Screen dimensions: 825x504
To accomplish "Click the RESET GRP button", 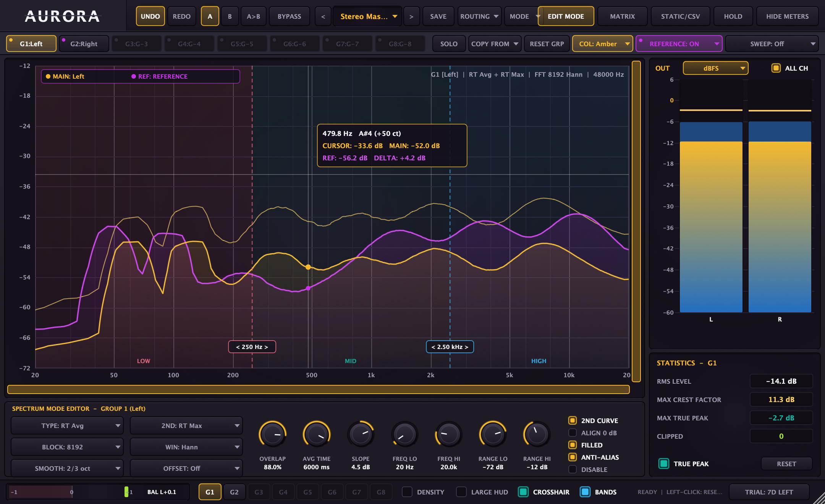I will click(x=547, y=44).
